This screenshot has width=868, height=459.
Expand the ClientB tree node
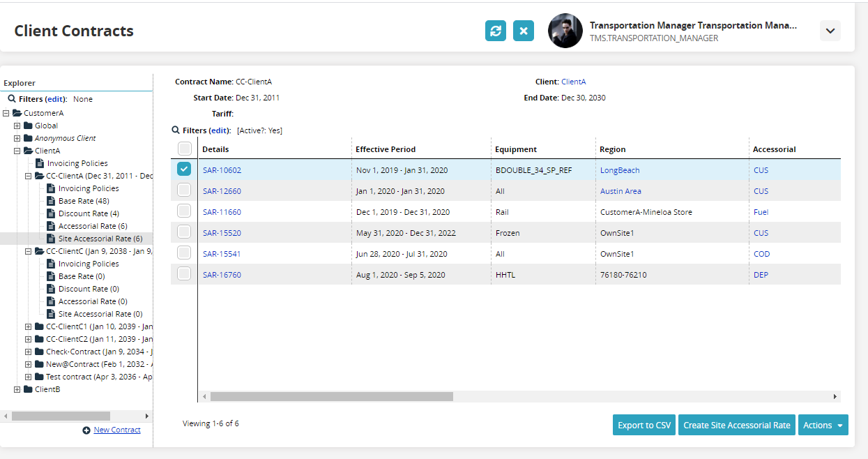(x=17, y=389)
